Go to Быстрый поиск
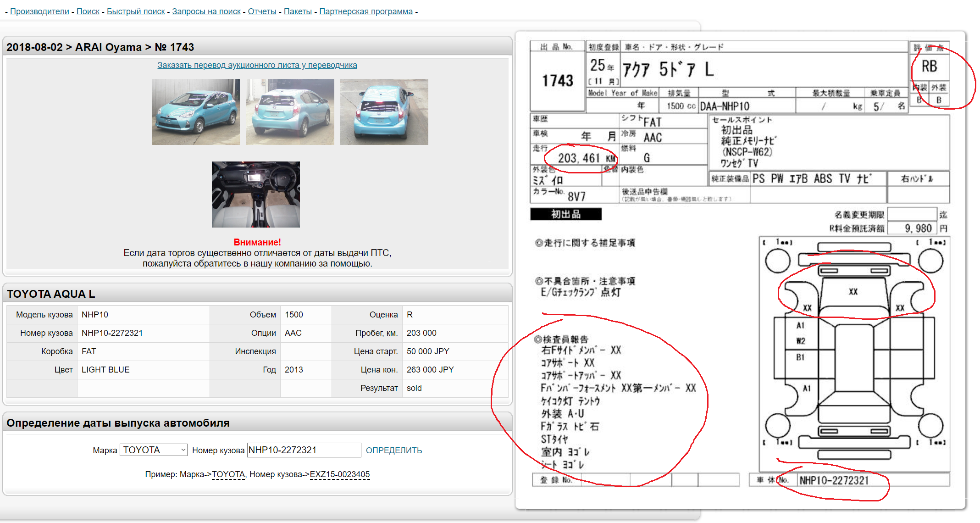Viewport: 980px width, 523px height. tap(136, 11)
